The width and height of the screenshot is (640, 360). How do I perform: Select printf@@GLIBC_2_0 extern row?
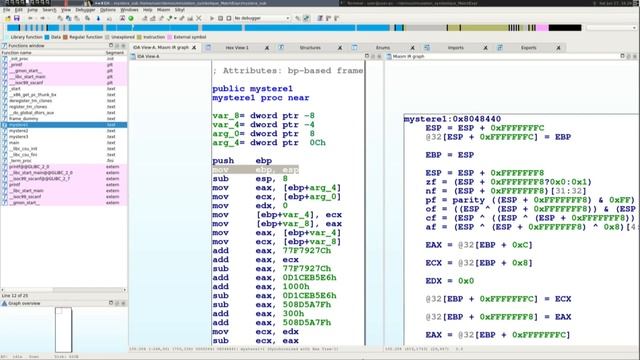[x=64, y=167]
